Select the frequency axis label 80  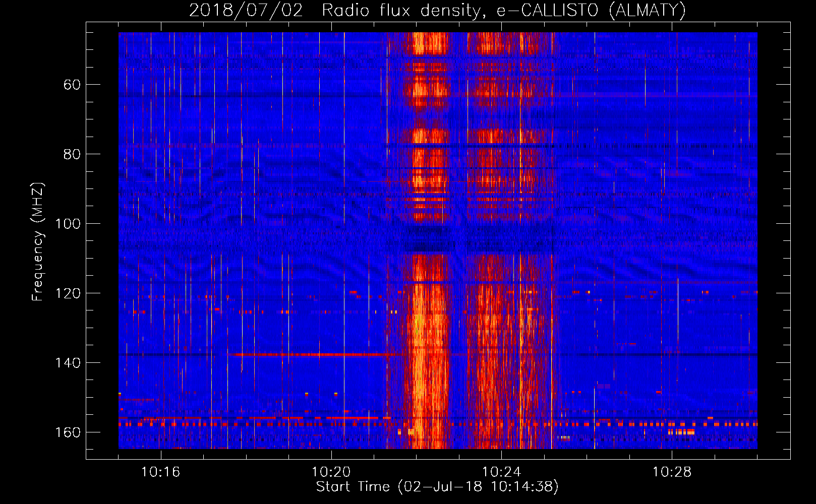point(72,154)
